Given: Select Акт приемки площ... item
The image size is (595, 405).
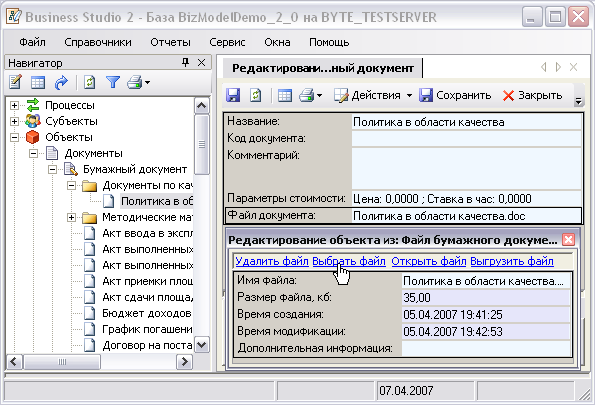Looking at the screenshot, I should pos(147,281).
